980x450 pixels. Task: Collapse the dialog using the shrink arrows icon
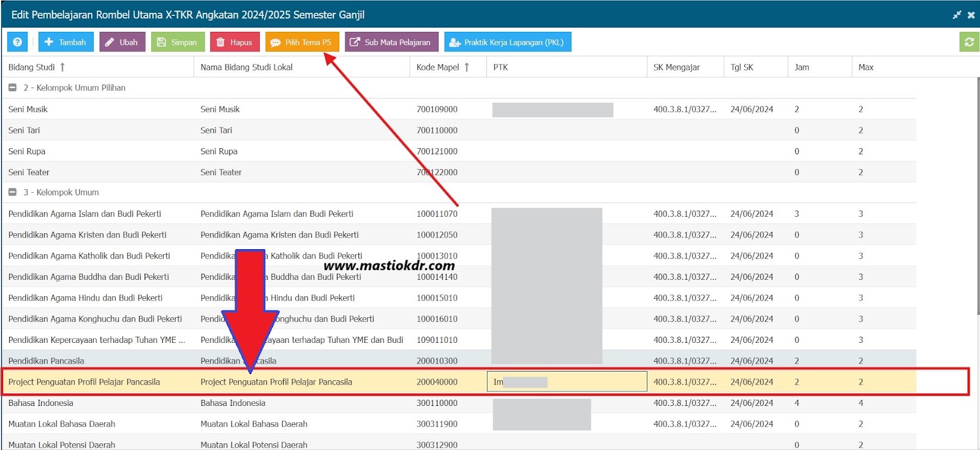[957, 15]
